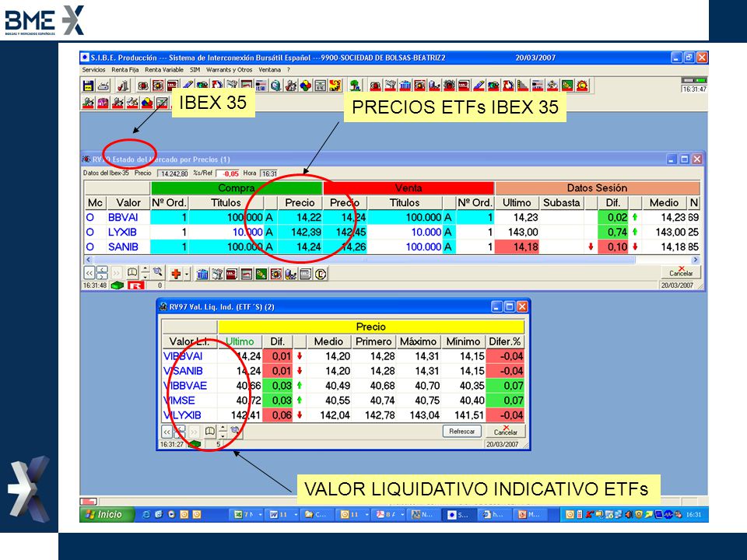This screenshot has width=747, height=560.
Task: Select the VIMSE row
Action: coord(343,401)
